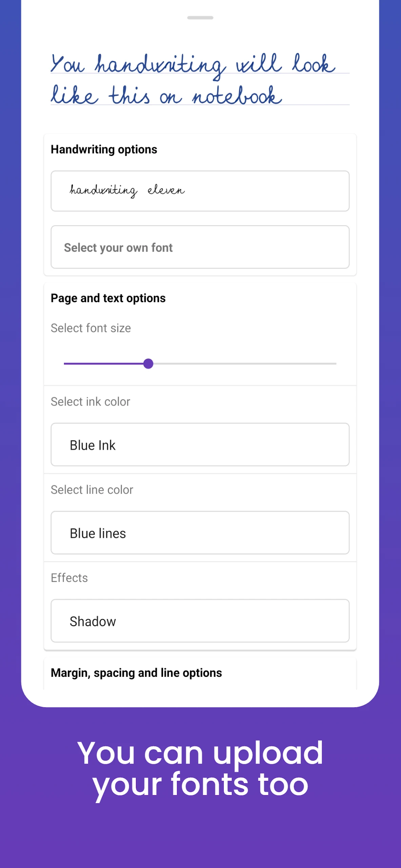Screen dimensions: 401x868
Task: Tap the preview line "You handwriting will look"
Action: click(193, 64)
